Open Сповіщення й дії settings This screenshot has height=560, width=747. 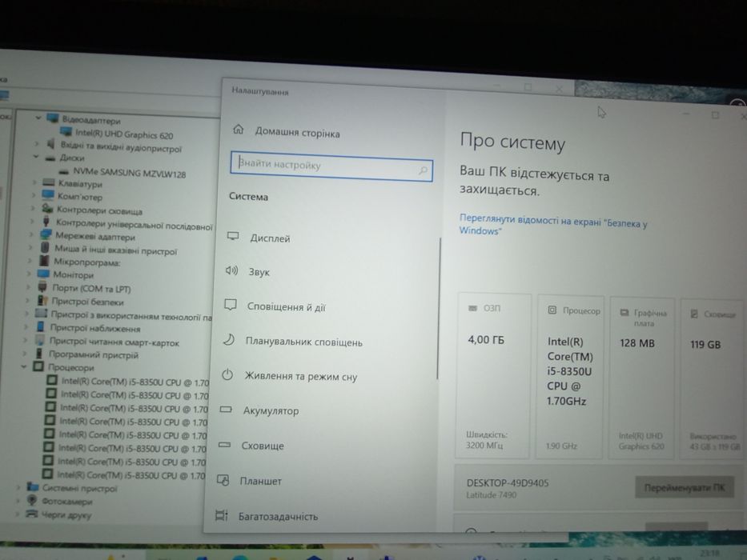286,307
